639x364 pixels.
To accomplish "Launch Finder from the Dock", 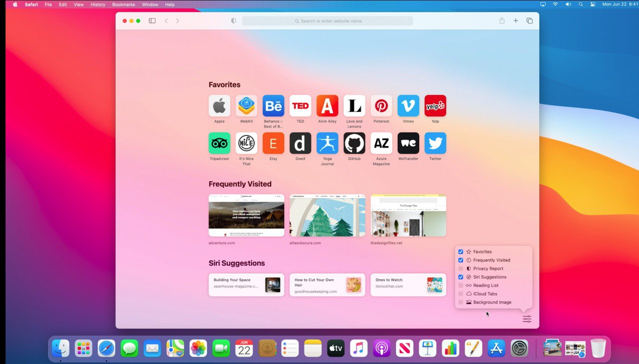I will [61, 348].
